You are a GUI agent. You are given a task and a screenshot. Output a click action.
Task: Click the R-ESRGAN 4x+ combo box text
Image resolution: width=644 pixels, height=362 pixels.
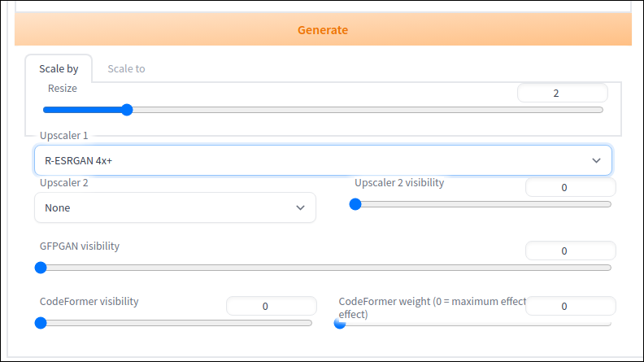[x=78, y=160]
